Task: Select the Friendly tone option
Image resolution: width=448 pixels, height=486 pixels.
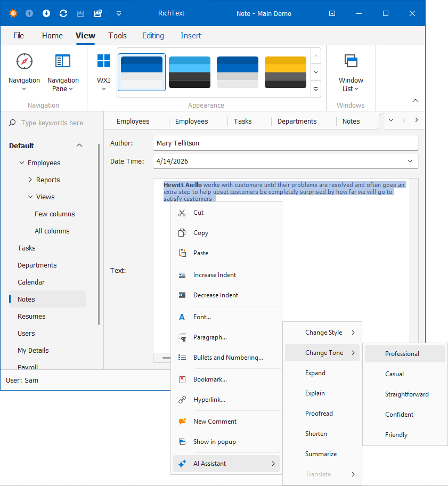Action: [x=405, y=435]
